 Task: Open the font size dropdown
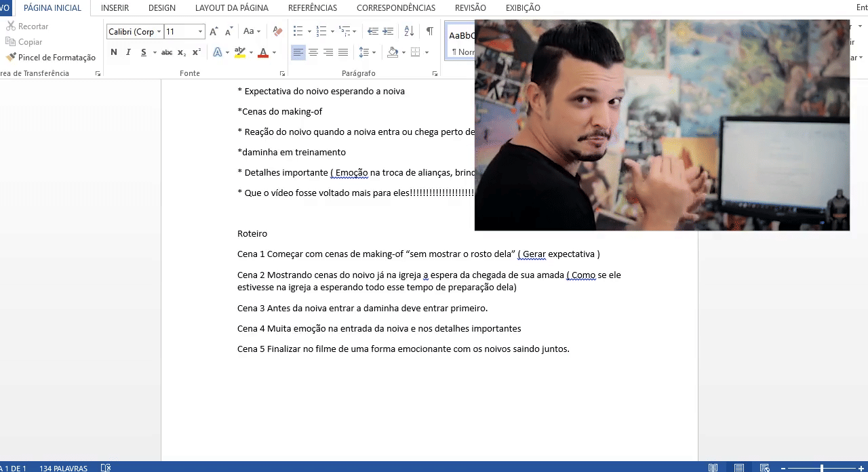click(x=200, y=32)
